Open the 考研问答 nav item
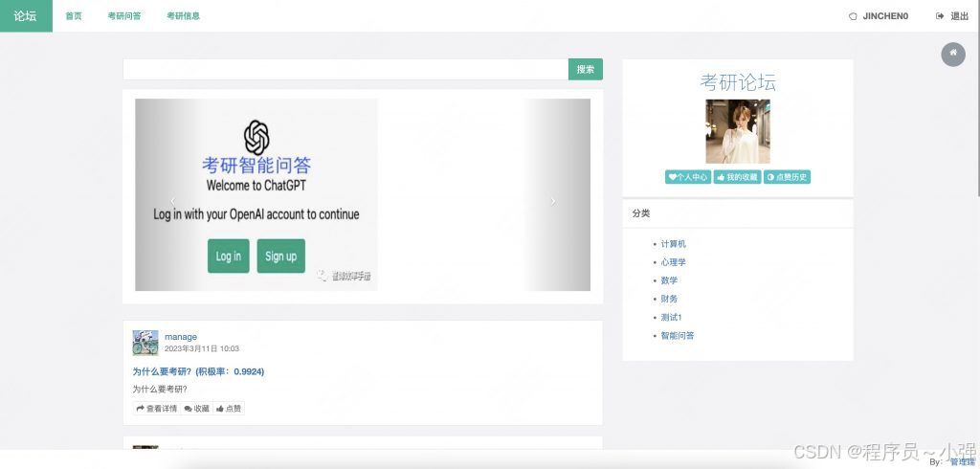Viewport: 980px width, 469px height. pyautogui.click(x=123, y=16)
